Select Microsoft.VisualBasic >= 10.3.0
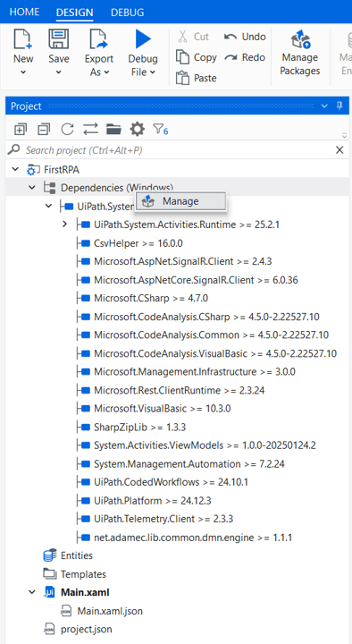Viewport: 352px width, 644px height. pos(162,409)
